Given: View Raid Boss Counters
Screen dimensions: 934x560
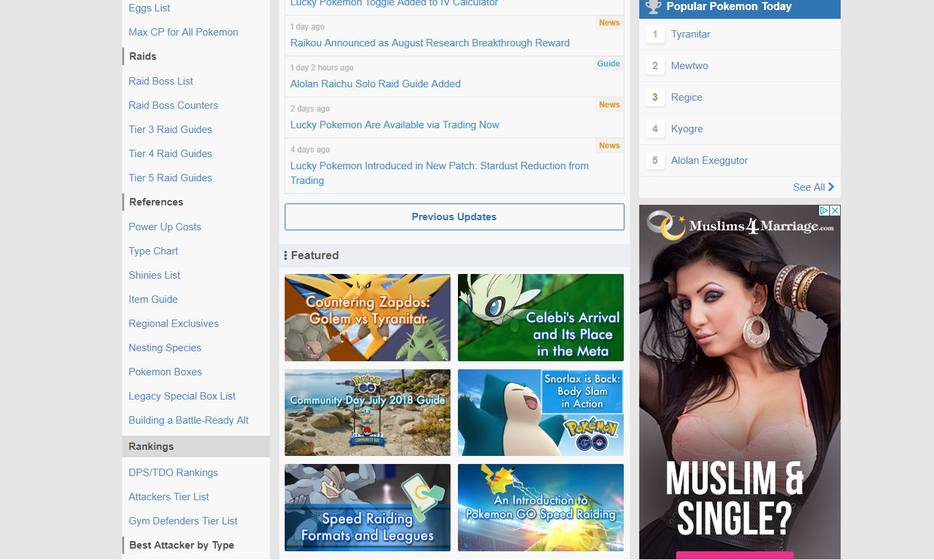Looking at the screenshot, I should click(x=173, y=105).
